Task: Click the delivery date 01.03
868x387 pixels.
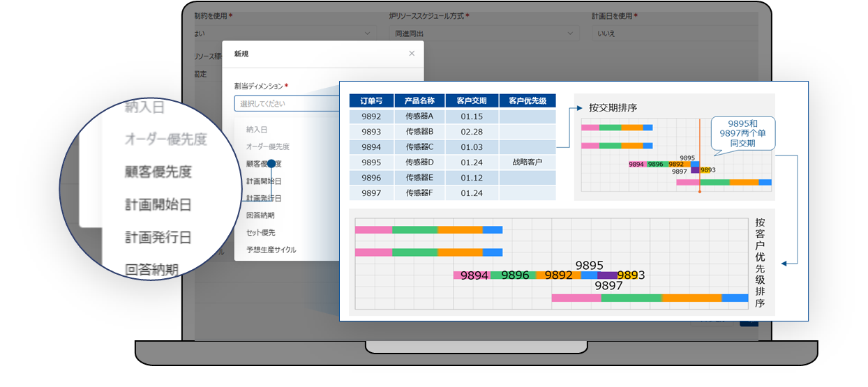Action: click(472, 146)
